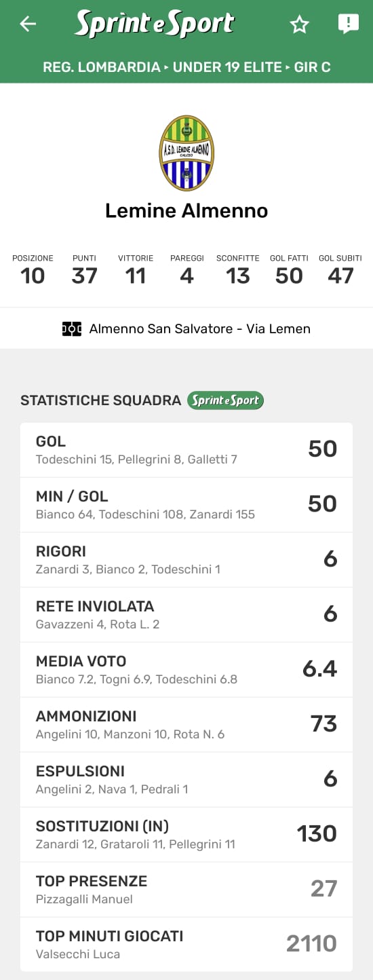Tap the Sprint e Sport header logo
Image resolution: width=373 pixels, height=980 pixels.
pos(155,24)
